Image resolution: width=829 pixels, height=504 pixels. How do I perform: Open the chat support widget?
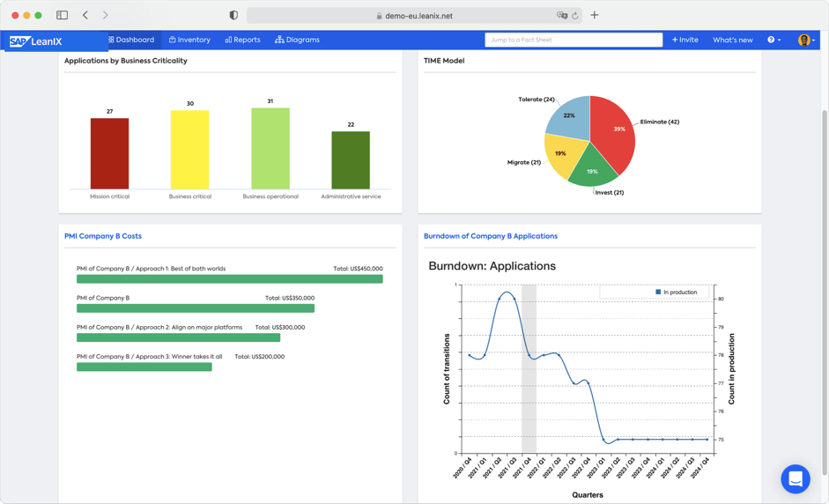795,478
